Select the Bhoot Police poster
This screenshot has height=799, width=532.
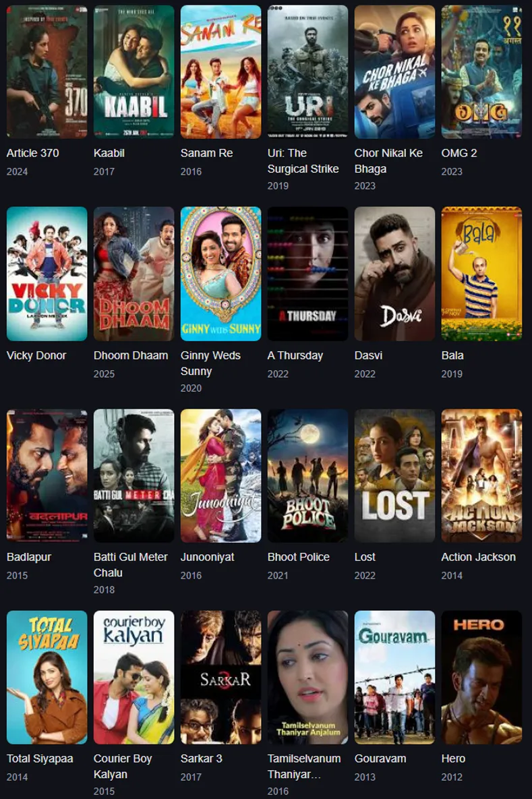[307, 475]
